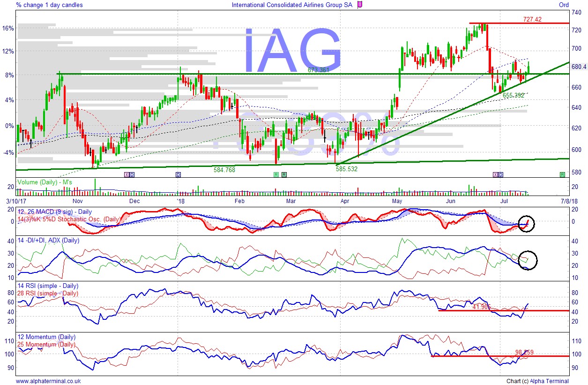
Task: Click the '14(3)%K 5%D Stochastic Osc.' label
Action: [x=68, y=219]
